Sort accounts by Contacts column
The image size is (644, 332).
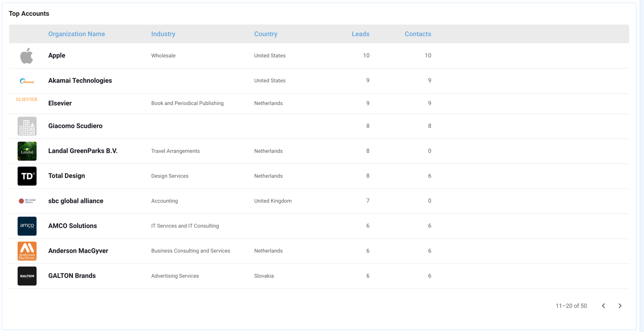click(418, 34)
